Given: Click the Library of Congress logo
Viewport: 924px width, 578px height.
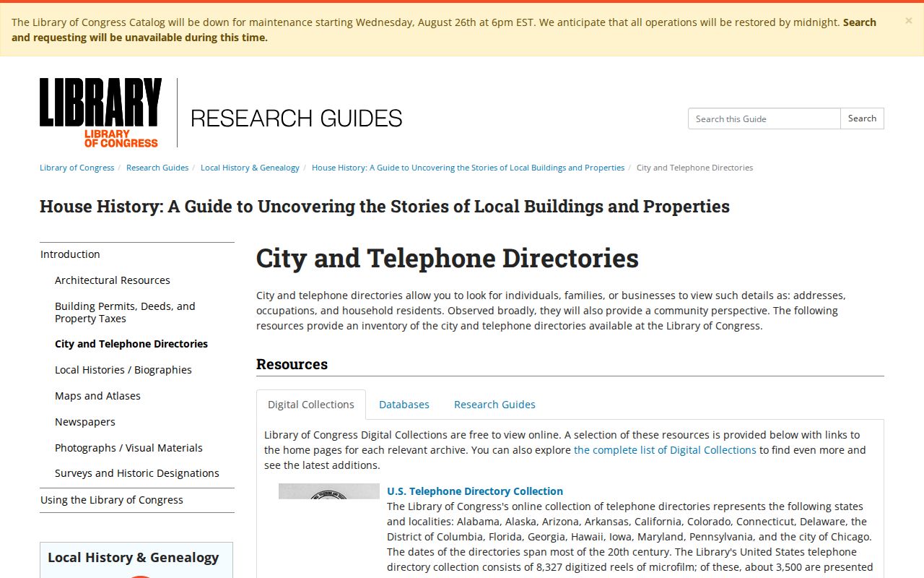Looking at the screenshot, I should point(100,113).
